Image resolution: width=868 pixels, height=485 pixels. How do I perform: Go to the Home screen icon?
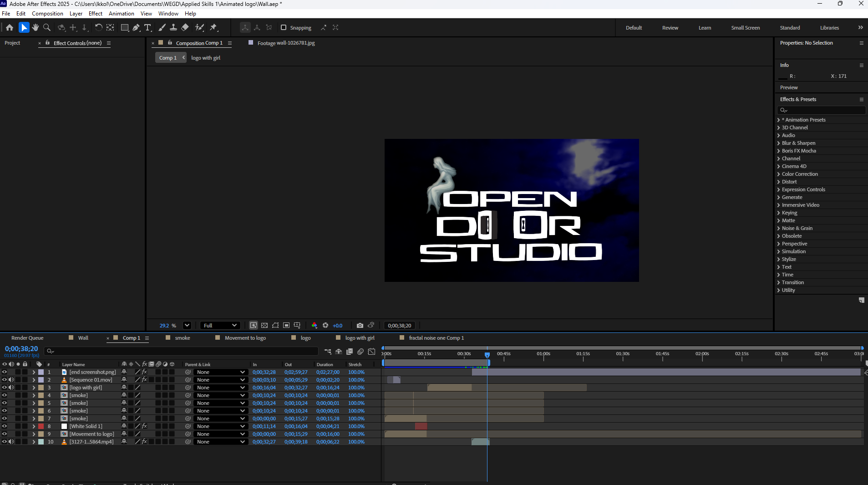tap(10, 27)
